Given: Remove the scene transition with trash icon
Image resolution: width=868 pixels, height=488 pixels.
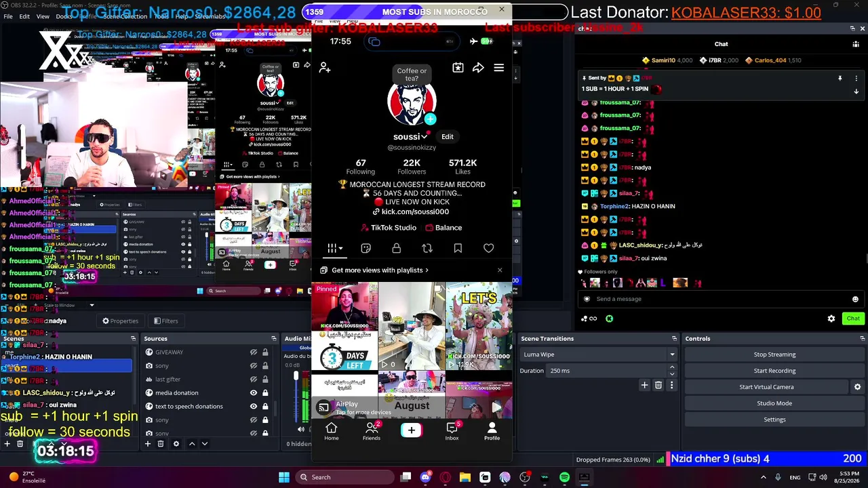Looking at the screenshot, I should click(x=658, y=386).
